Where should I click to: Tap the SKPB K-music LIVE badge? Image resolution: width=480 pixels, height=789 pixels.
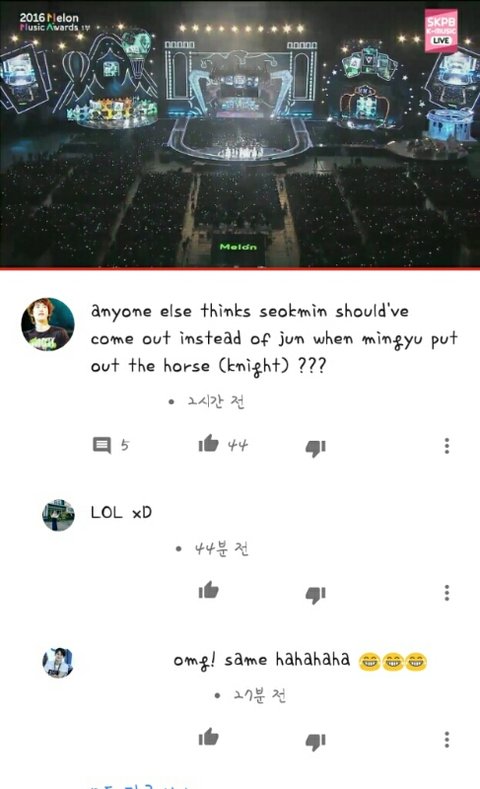point(441,31)
